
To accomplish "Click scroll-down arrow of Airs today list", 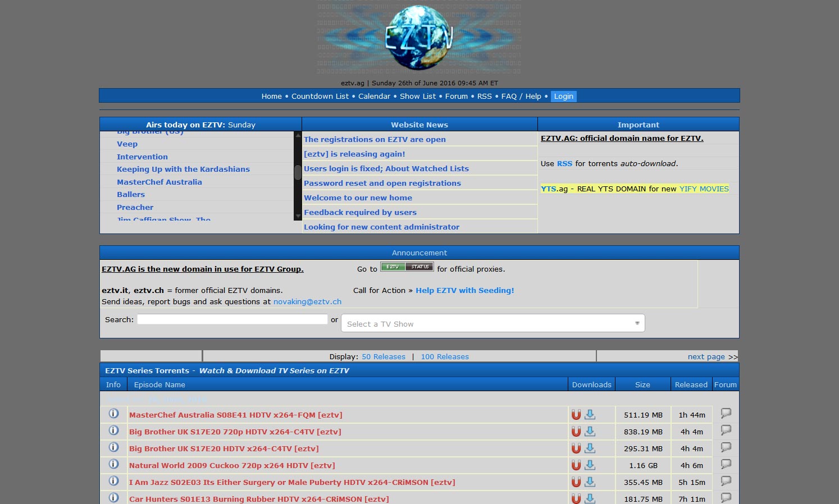I will [298, 216].
